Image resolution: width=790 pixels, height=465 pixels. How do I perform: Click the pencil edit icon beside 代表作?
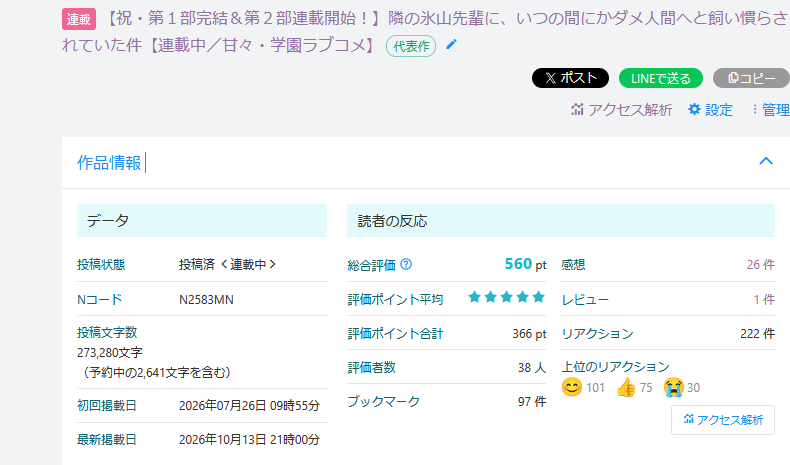pyautogui.click(x=451, y=45)
